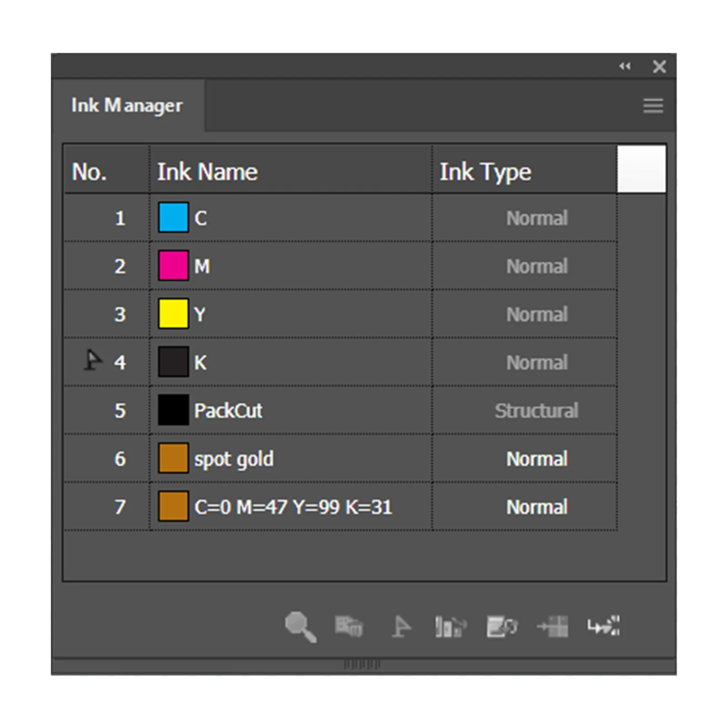Click the delete unused inks trash icon

point(349,627)
